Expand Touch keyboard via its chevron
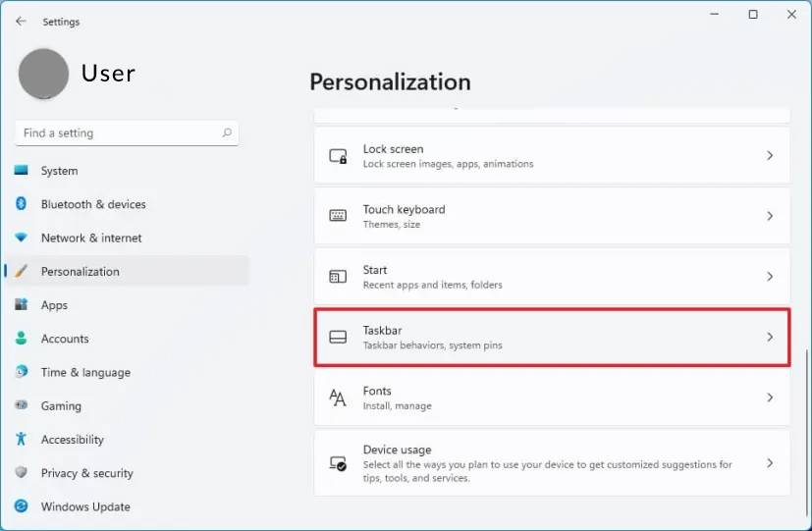This screenshot has height=531, width=812. [770, 216]
